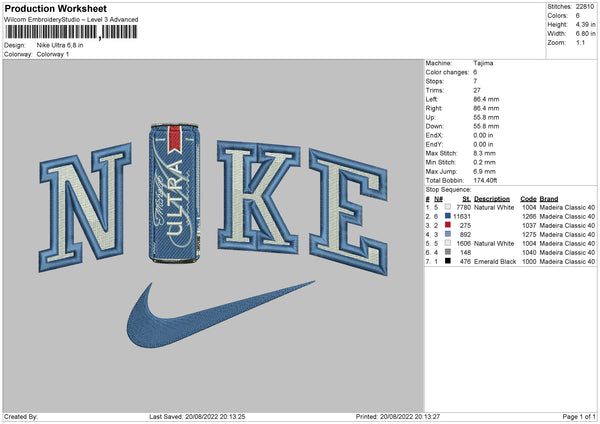Click the embroidered letter E
600x424 pixels.
[x=349, y=212]
